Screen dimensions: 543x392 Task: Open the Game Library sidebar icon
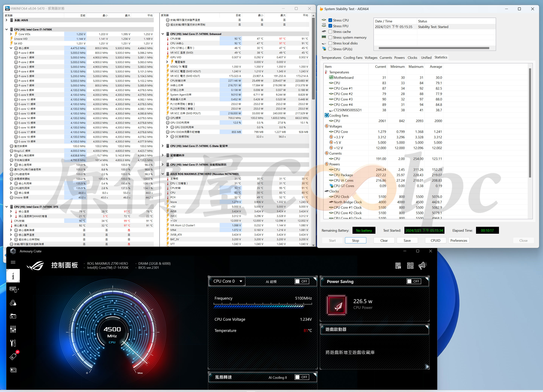coord(13,316)
